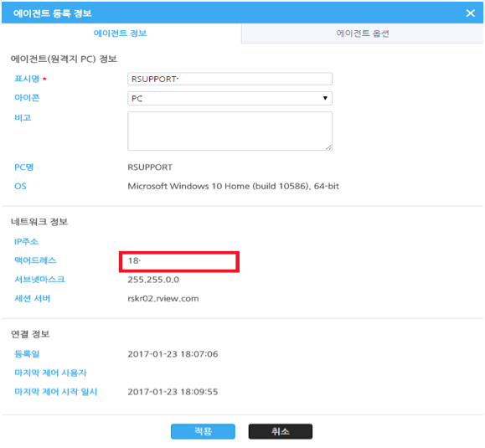This screenshot has width=485, height=448.
Task: Open the 아이콘 PC dropdown
Action: coord(230,98)
